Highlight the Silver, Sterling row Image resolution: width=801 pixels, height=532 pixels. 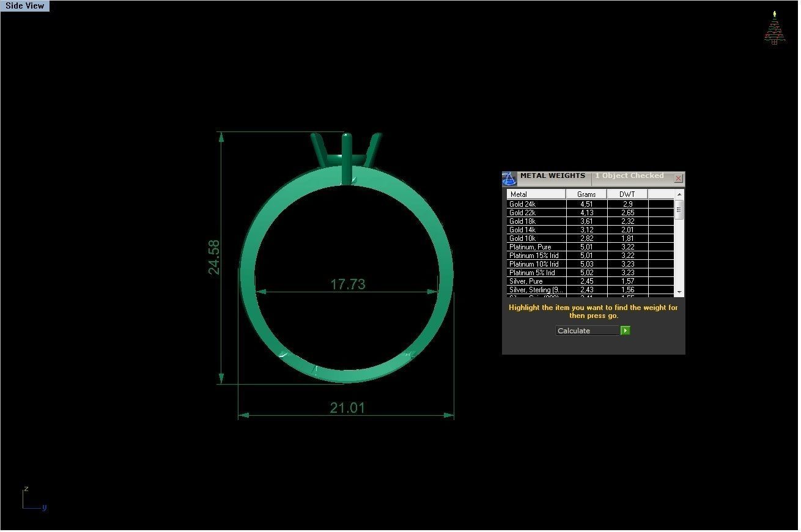(x=590, y=290)
